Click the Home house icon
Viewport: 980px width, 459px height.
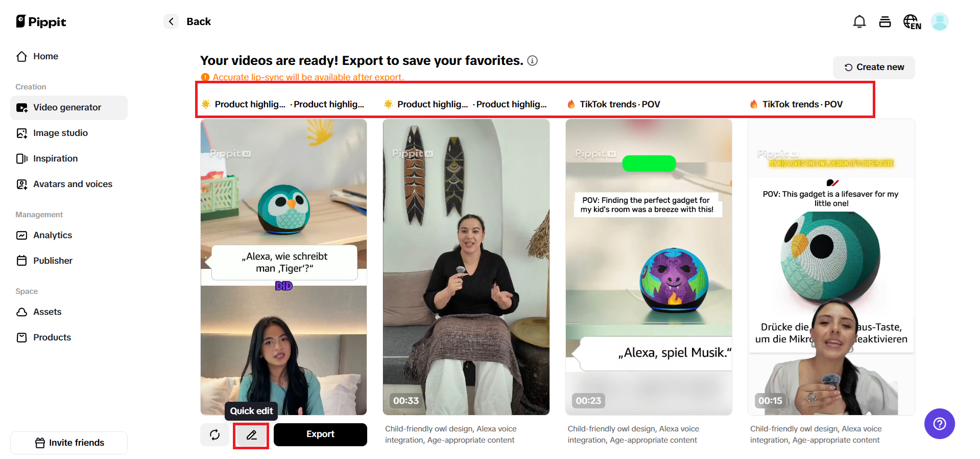tap(21, 56)
